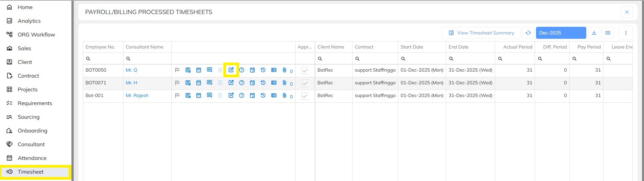Click View Timesheet Summary button
Screen dimensions: 644x181
[481, 33]
